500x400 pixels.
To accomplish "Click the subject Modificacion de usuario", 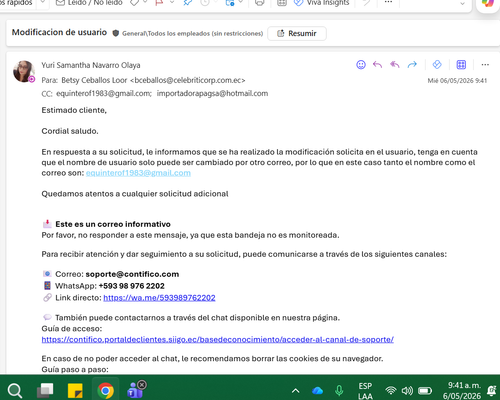I will [x=59, y=32].
